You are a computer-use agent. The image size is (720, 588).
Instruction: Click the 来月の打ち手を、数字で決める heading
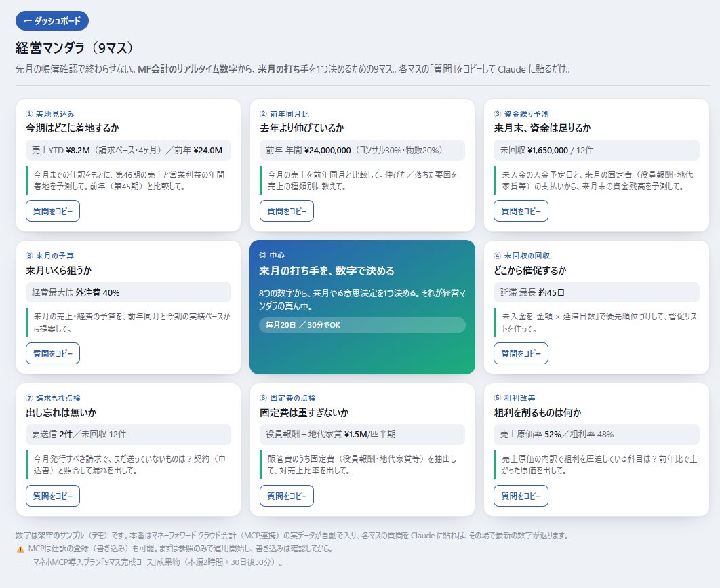[327, 271]
